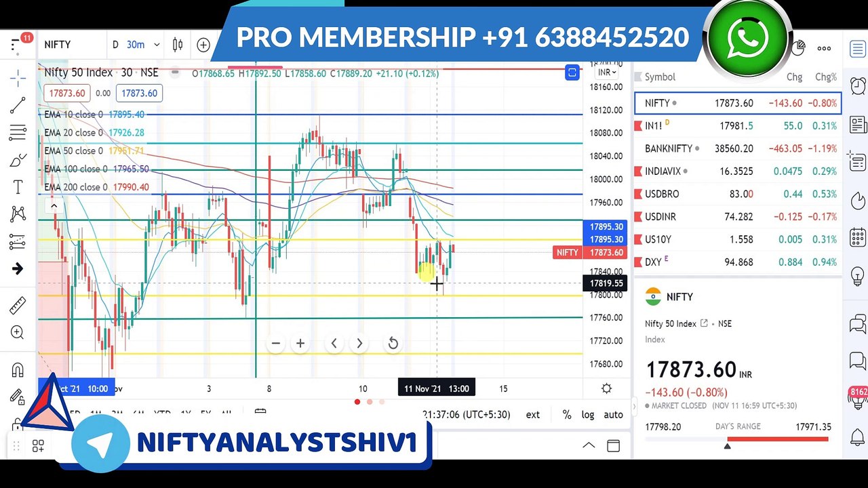Click the EMA 50 close indicator legend
This screenshot has width=868, height=488.
click(94, 150)
